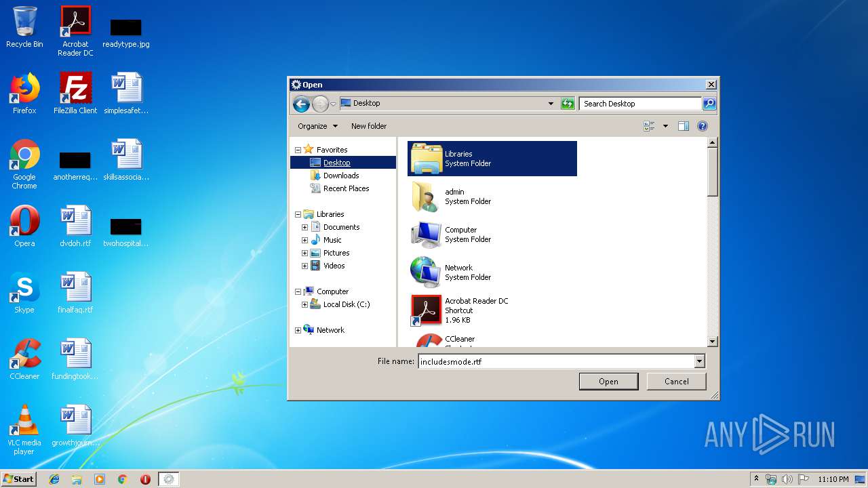
Task: Cancel the Open dialog
Action: [676, 382]
